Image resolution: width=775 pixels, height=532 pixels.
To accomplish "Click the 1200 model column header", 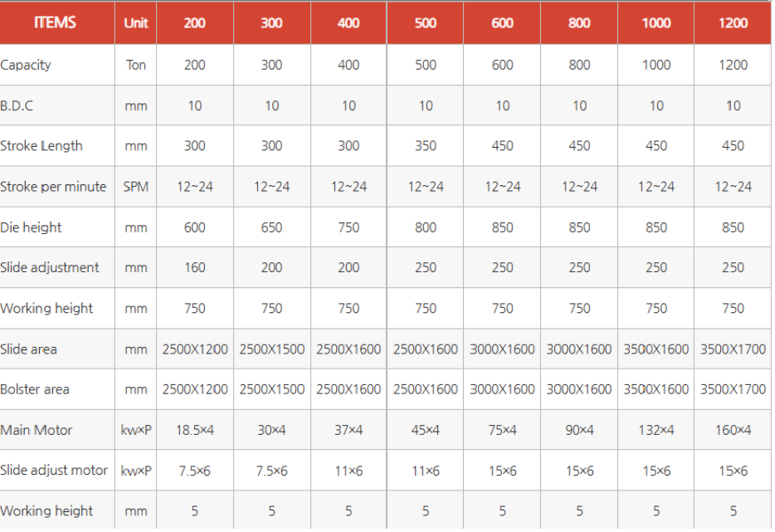I will [x=734, y=22].
